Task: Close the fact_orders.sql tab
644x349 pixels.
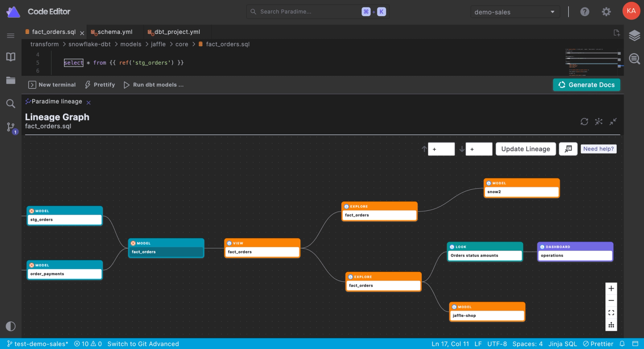Action: [x=82, y=33]
